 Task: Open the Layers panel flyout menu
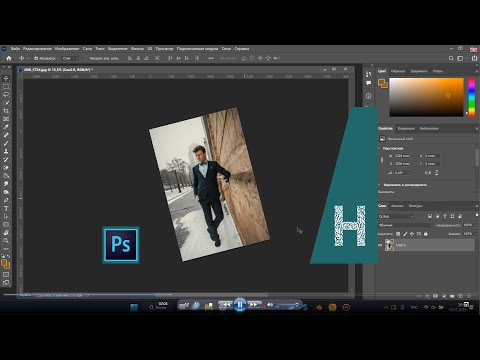click(x=477, y=206)
